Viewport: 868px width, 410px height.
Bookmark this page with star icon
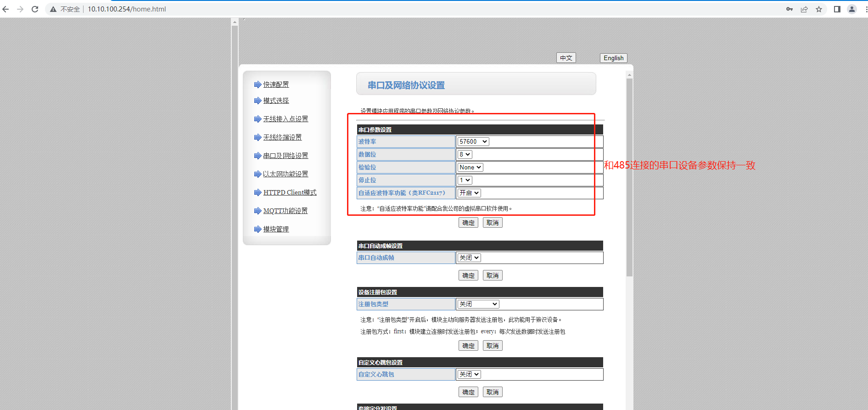(x=819, y=9)
